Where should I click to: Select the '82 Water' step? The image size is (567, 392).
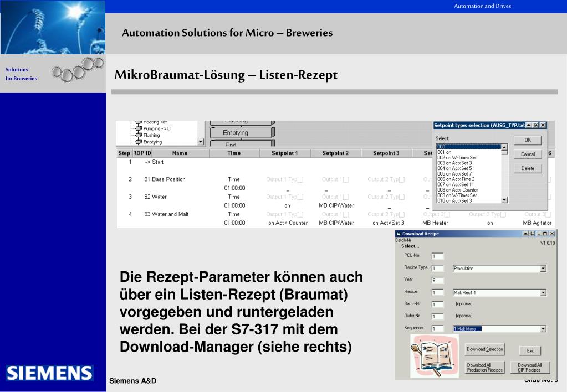pyautogui.click(x=155, y=197)
